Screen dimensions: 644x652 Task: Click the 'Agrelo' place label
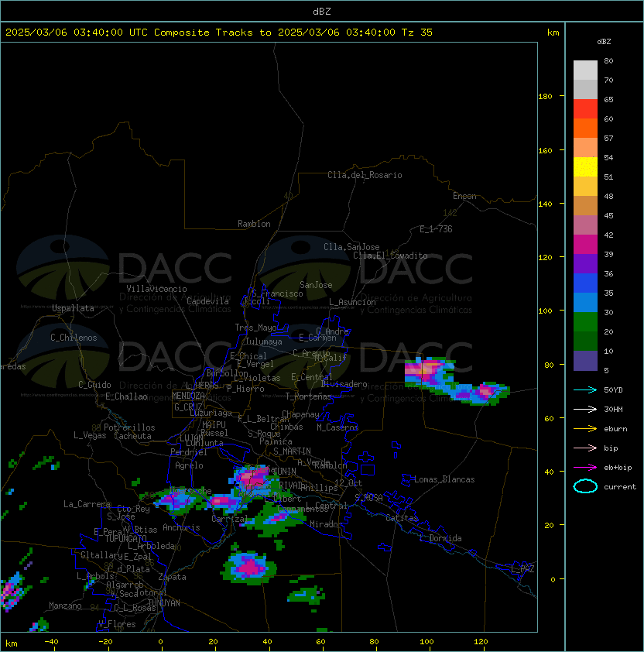click(x=189, y=465)
